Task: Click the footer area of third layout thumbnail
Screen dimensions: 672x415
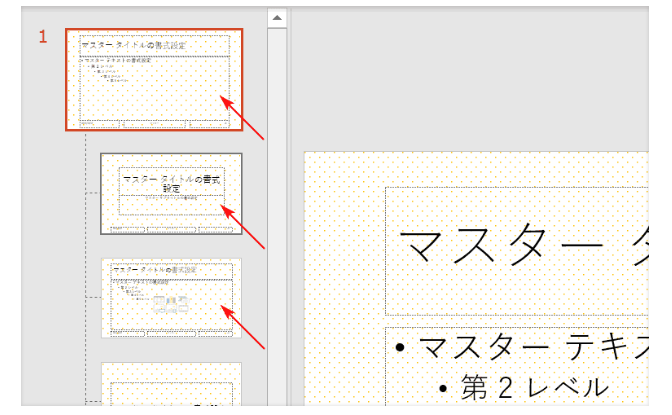Action: tap(171, 333)
